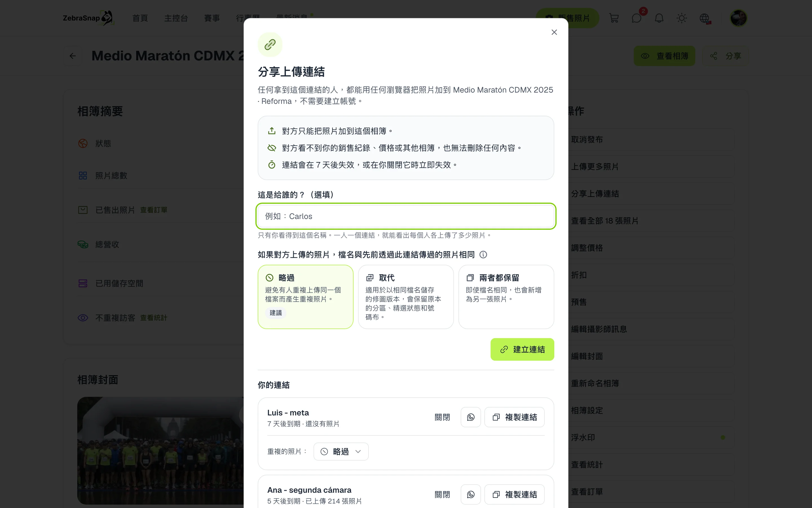This screenshot has height=508, width=812.
Task: Click the 分享 button in album header
Action: (x=725, y=56)
